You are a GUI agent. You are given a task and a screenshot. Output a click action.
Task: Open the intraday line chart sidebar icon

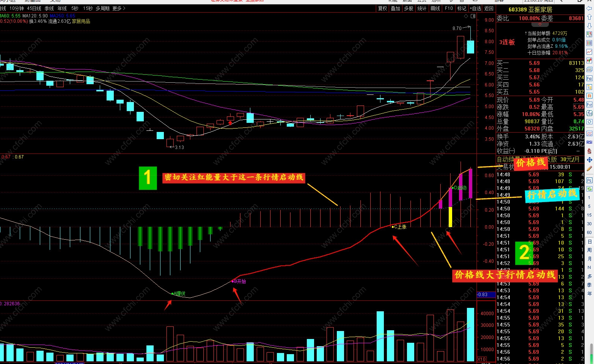[589, 52]
